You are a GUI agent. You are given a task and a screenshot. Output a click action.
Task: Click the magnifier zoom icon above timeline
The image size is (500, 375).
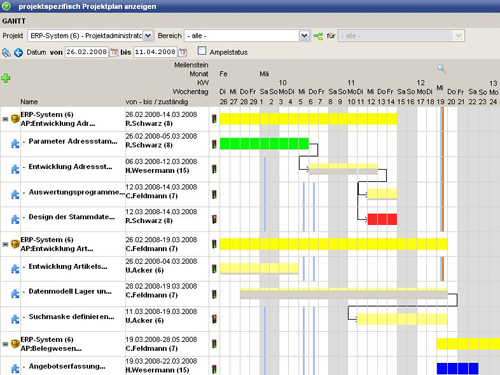pos(442,69)
